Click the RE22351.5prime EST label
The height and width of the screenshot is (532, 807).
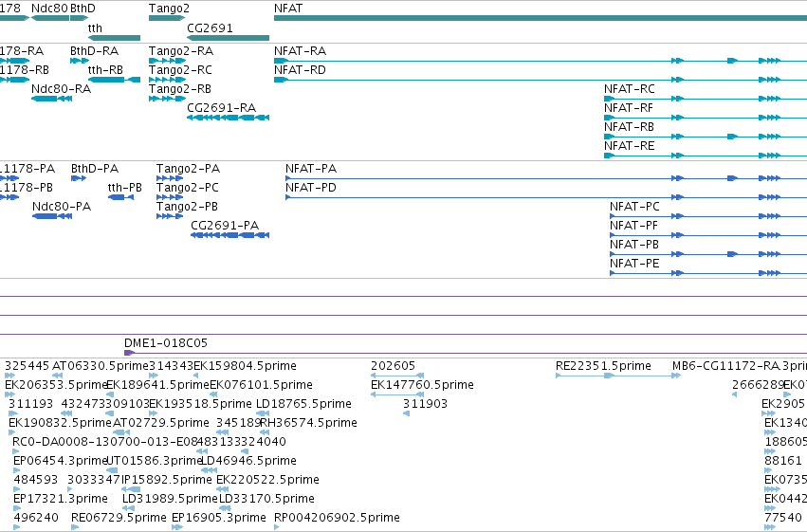tap(603, 366)
